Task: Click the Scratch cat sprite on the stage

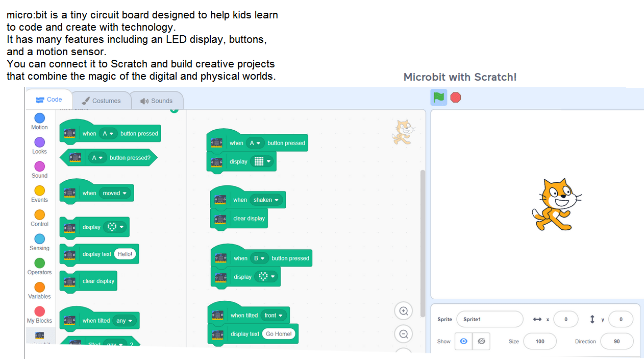Action: coord(556,205)
